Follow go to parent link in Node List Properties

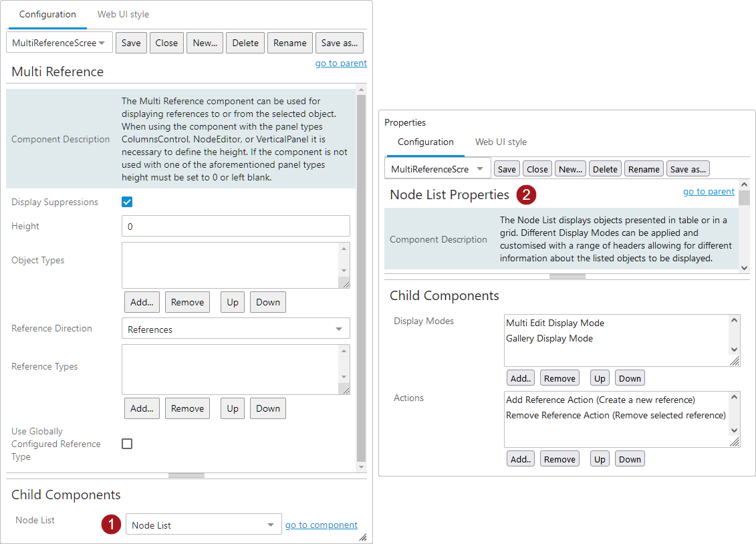[708, 192]
